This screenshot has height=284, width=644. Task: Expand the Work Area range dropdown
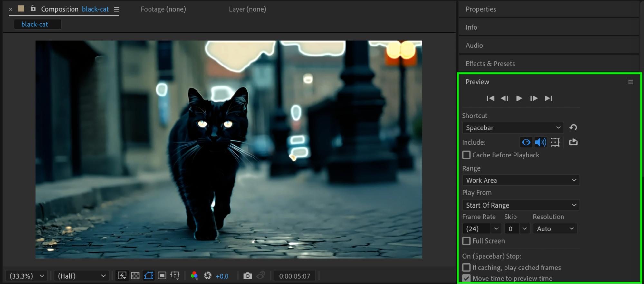click(521, 180)
